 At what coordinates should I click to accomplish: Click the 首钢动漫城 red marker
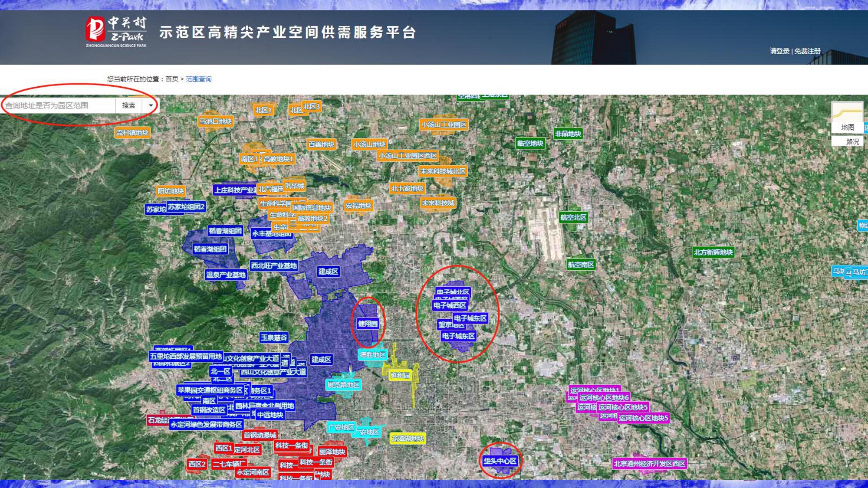(x=260, y=435)
